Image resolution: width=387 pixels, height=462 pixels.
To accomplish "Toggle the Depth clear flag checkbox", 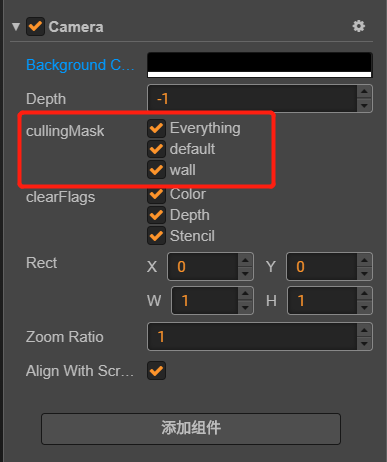I will pos(156,215).
